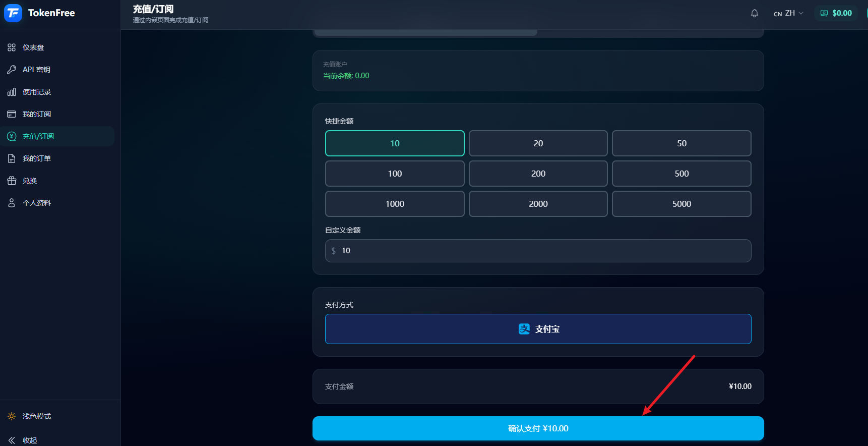Viewport: 868px width, 446px height.
Task: Open the ZH language dropdown
Action: point(789,13)
